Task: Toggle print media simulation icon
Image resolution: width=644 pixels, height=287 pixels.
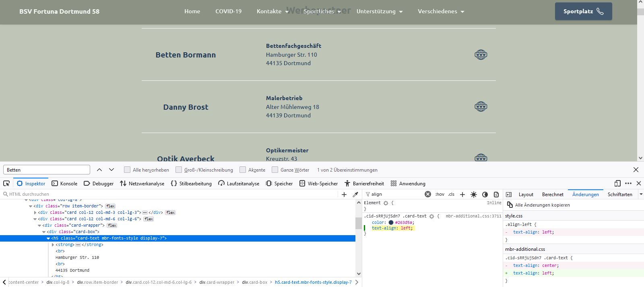Action: pos(496,195)
